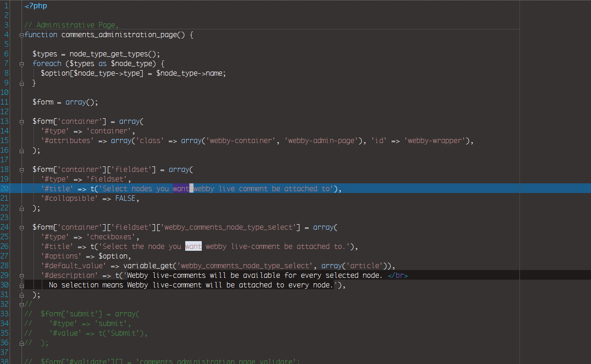Click line number 12 in the gutter
Viewport: 591px width, 364px height.
(x=5, y=112)
